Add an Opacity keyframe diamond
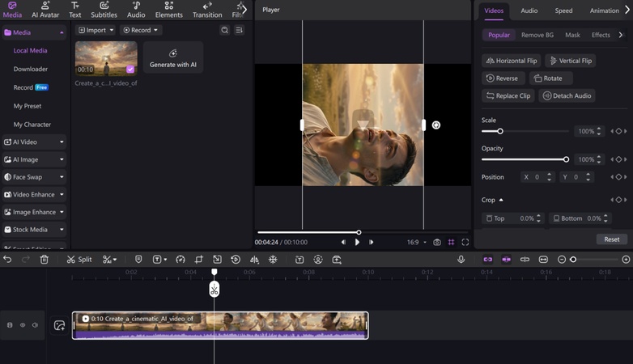Image resolution: width=633 pixels, height=364 pixels. coord(618,159)
